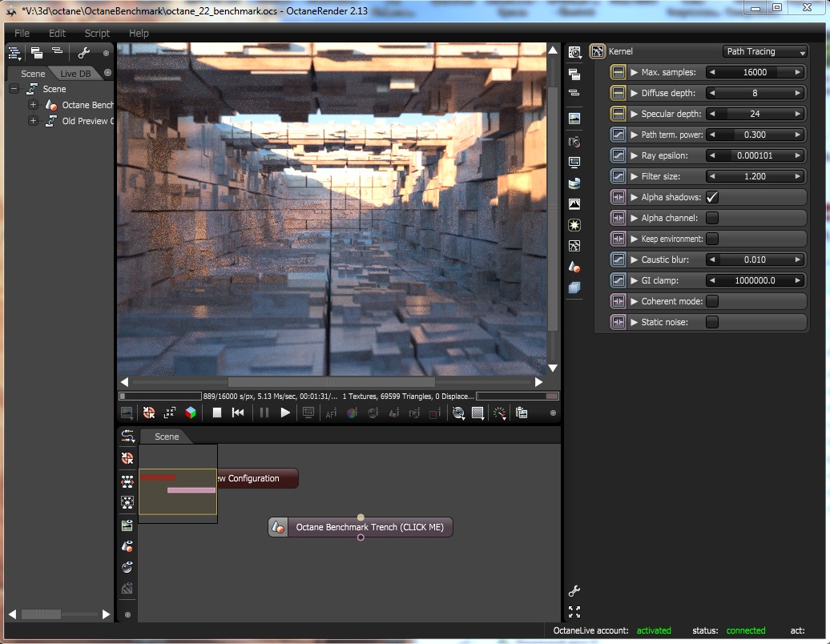Pause the render
Image resolution: width=830 pixels, height=644 pixels.
click(x=264, y=413)
